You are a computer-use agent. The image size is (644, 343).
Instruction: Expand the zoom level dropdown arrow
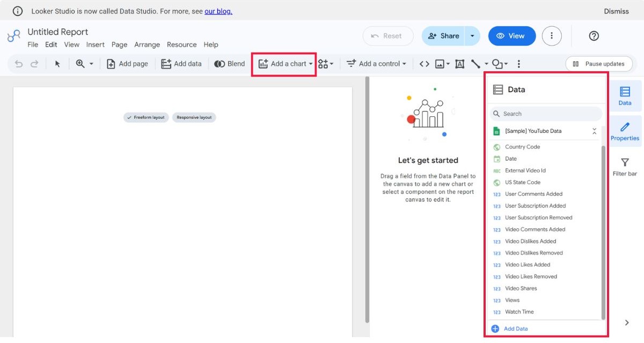(x=91, y=64)
